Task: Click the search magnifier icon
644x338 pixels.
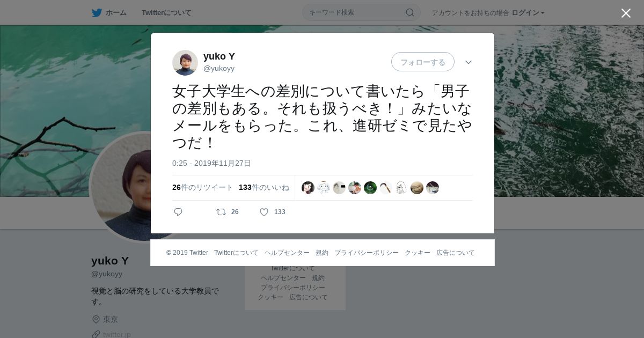Action: (409, 12)
